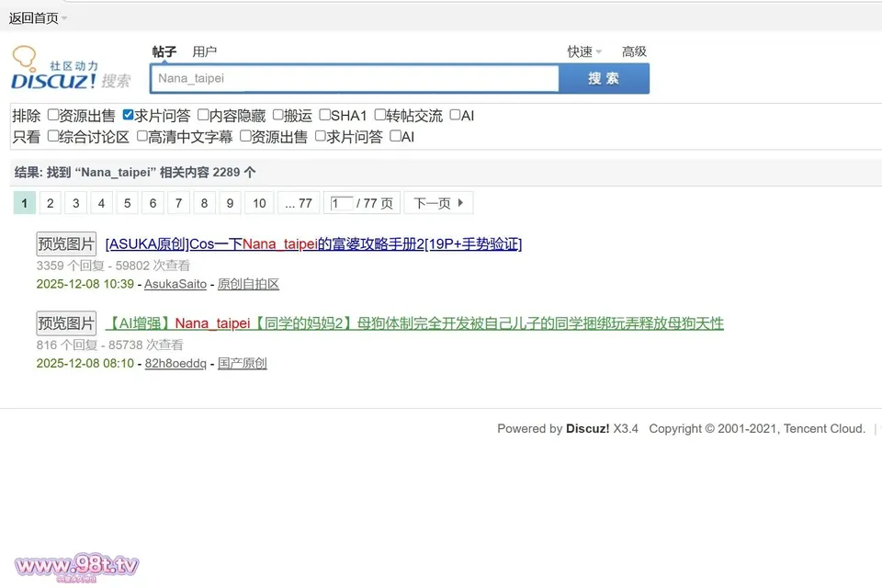Click 预览图片 for the ASUKA原创 post
The image size is (882, 588).
(x=66, y=243)
